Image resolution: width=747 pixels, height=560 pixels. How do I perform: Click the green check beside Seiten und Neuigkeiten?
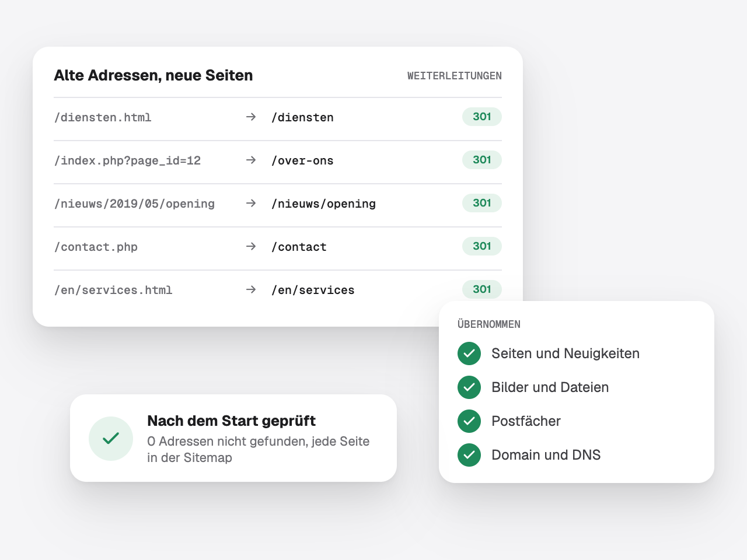469,353
